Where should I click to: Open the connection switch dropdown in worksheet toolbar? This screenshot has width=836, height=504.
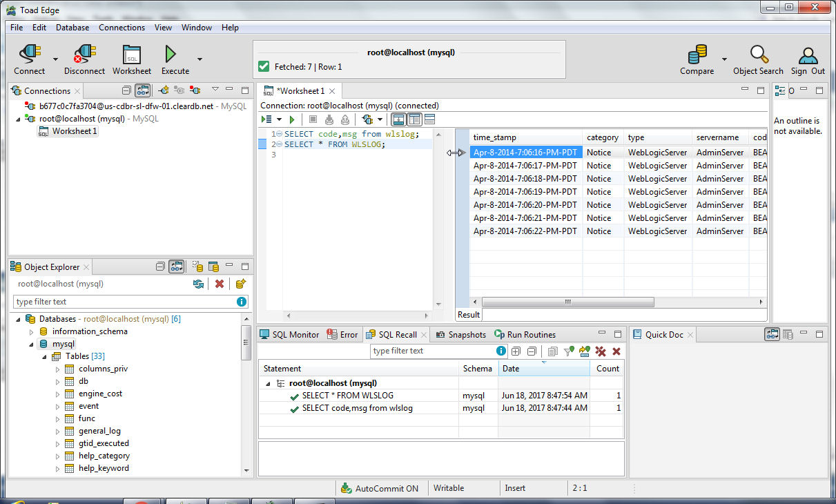tap(379, 119)
